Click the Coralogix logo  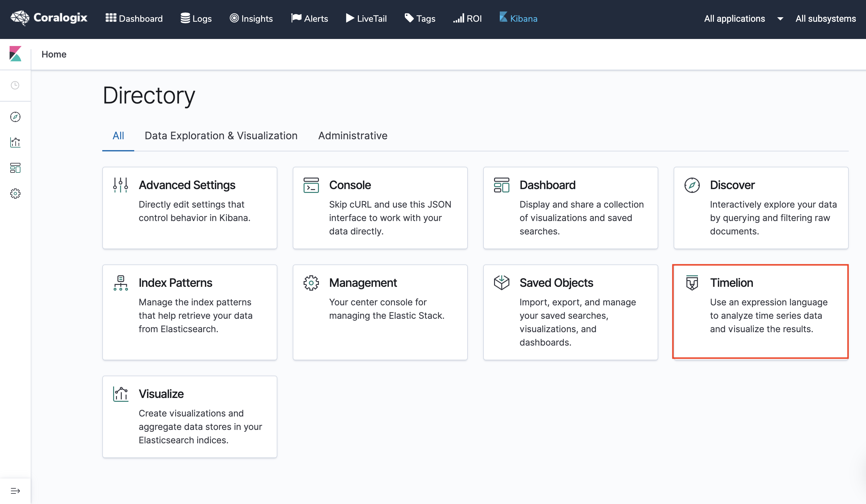49,18
